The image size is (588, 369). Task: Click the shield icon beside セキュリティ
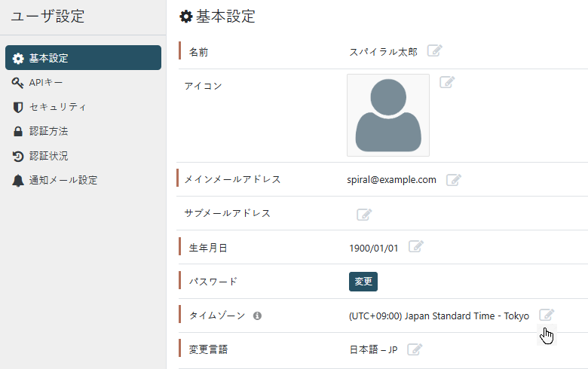pos(18,107)
